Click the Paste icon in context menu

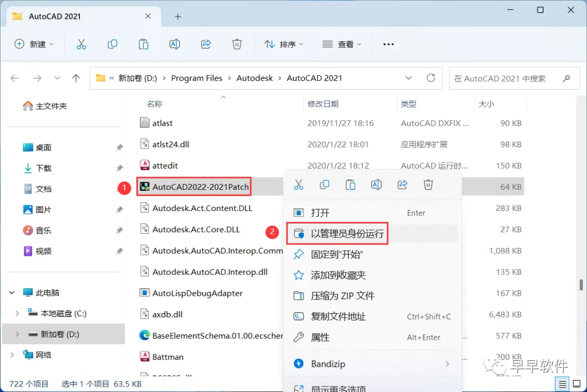click(x=351, y=184)
